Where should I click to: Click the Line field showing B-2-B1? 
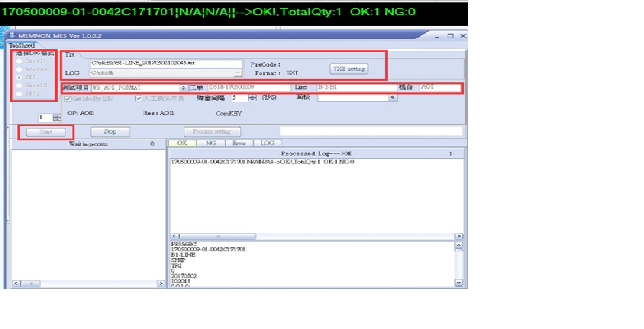click(356, 87)
